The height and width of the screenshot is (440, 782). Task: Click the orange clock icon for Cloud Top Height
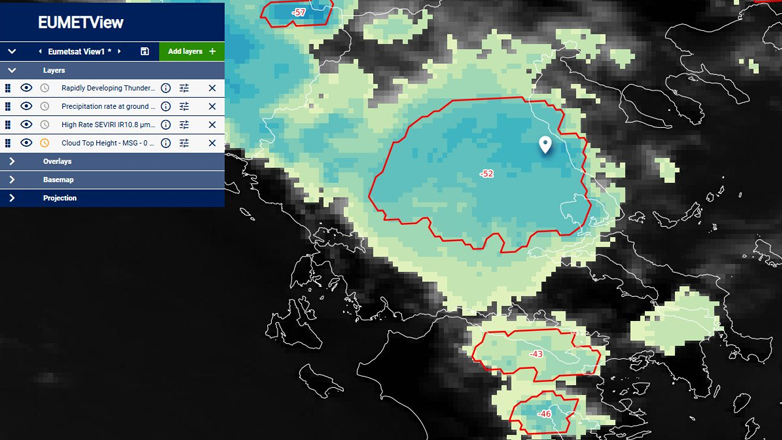[44, 143]
